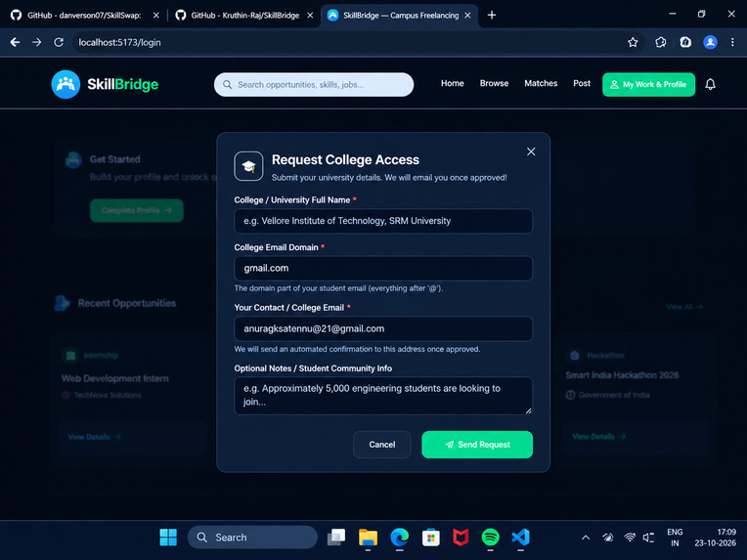Open Microsoft Store from taskbar

coord(430,538)
